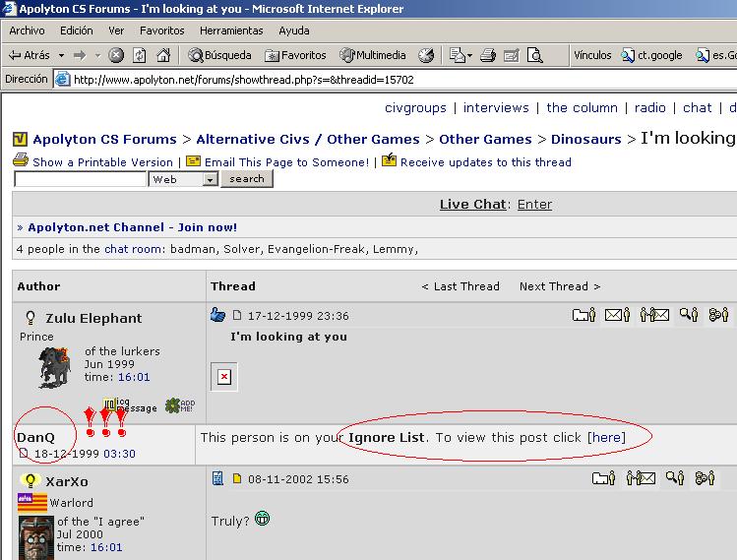The height and width of the screenshot is (560, 737).
Task: Click the Stop button in the browser toolbar
Action: click(116, 56)
